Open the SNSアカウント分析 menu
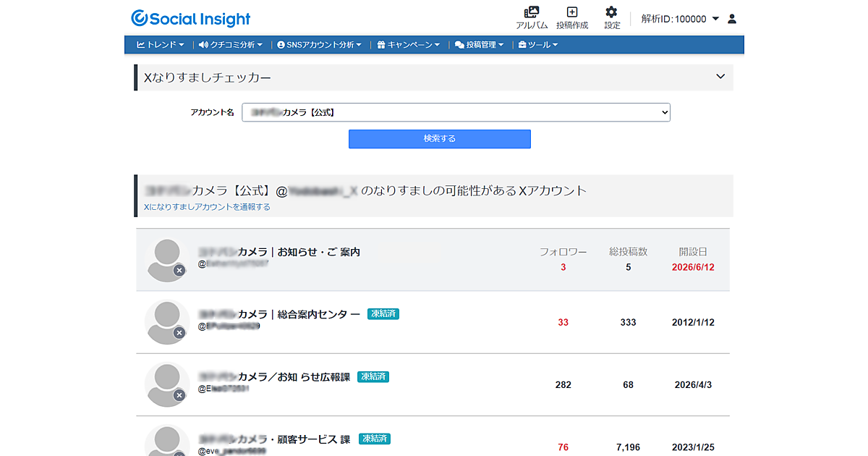The image size is (868, 456). [x=319, y=45]
